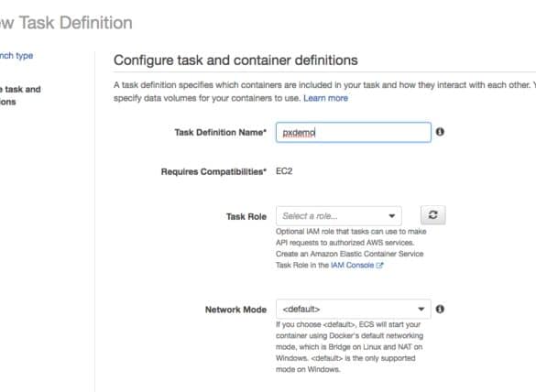The image size is (536, 392).
Task: Open the Task Role 'Select a role...' dropdown
Action: click(x=339, y=216)
